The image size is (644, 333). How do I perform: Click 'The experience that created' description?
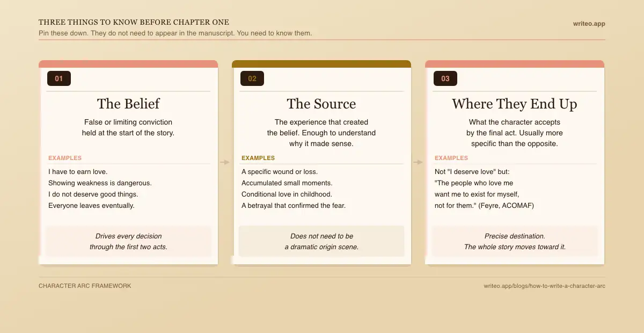321,133
